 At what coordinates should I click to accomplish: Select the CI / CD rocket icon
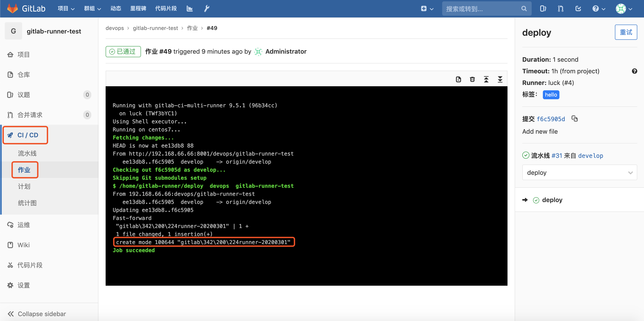[10, 135]
